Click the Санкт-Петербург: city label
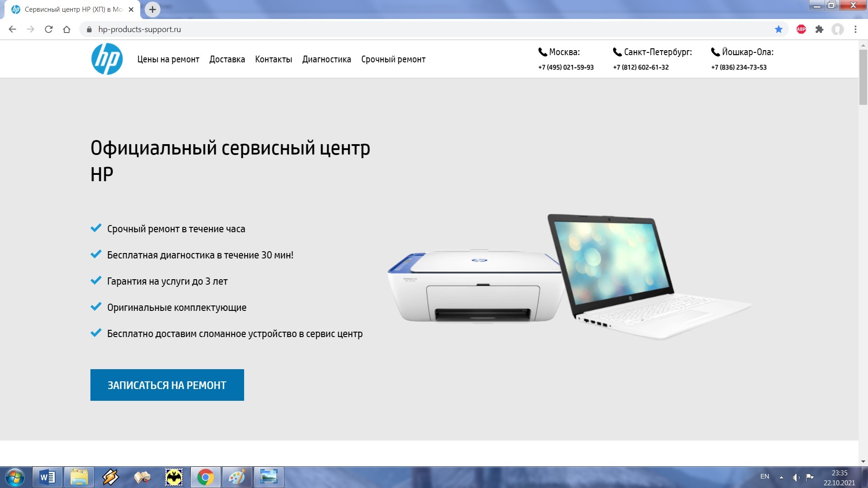The width and height of the screenshot is (868, 488). 658,52
